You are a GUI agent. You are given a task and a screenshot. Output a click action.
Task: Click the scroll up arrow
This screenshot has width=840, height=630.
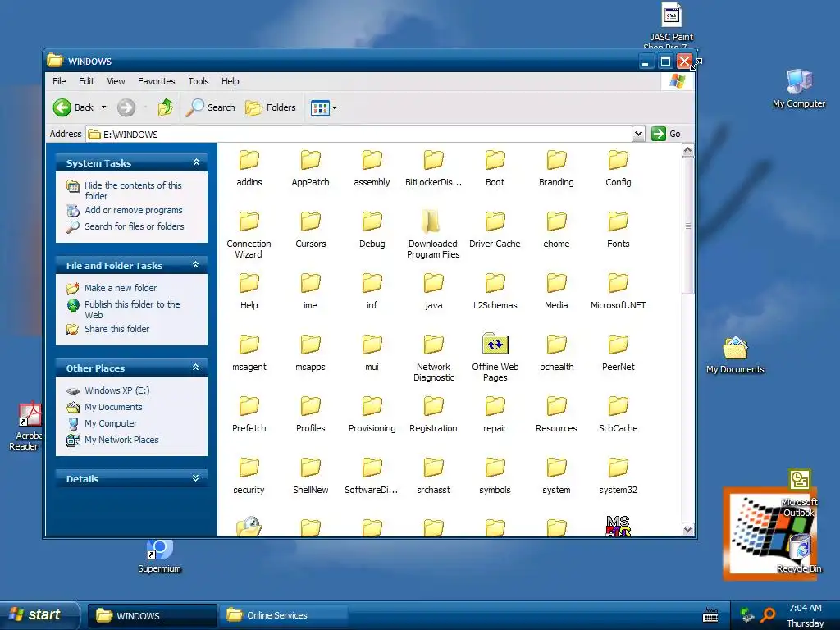click(x=688, y=150)
